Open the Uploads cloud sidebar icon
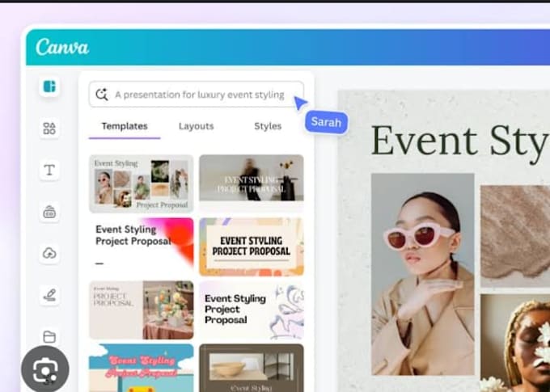 click(49, 253)
